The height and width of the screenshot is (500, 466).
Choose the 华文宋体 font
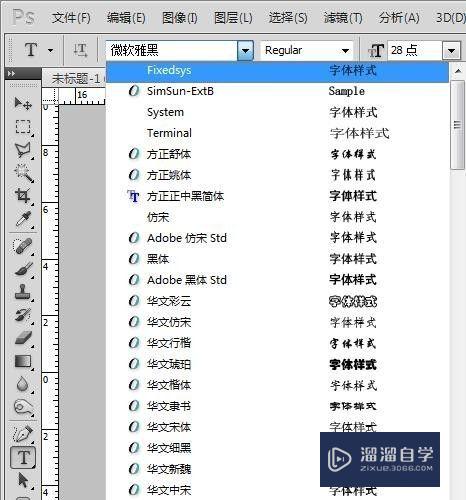pyautogui.click(x=277, y=427)
